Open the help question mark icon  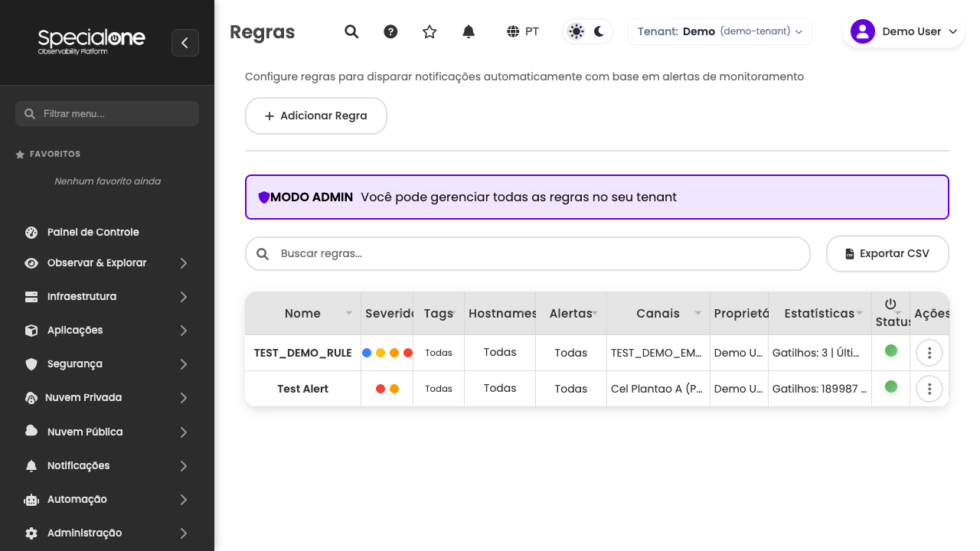(390, 31)
